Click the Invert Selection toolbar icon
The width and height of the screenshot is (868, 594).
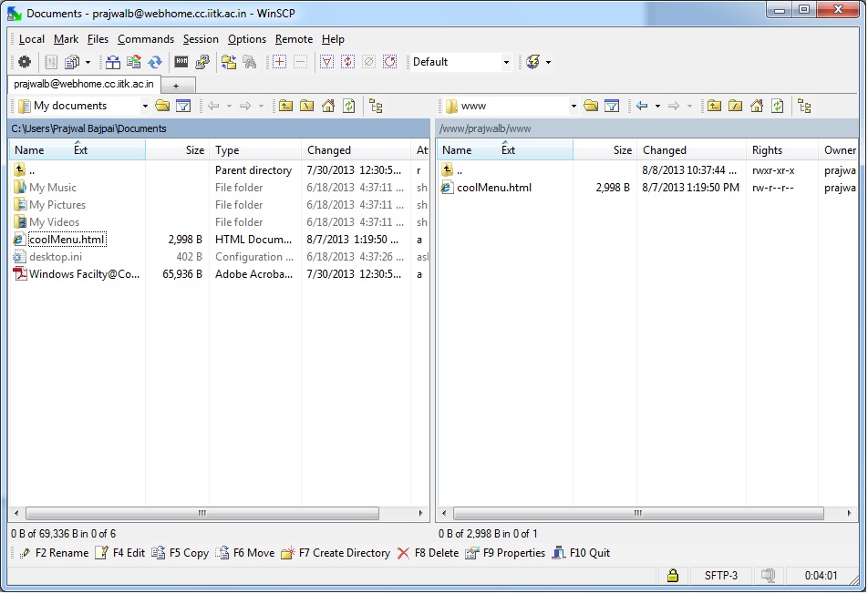348,62
